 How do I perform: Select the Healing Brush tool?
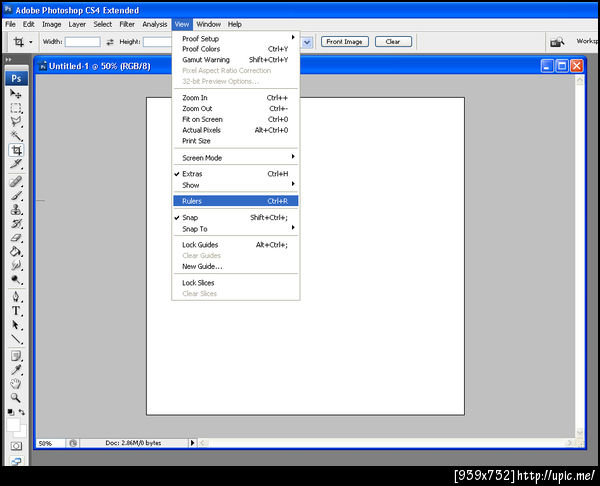click(x=16, y=182)
